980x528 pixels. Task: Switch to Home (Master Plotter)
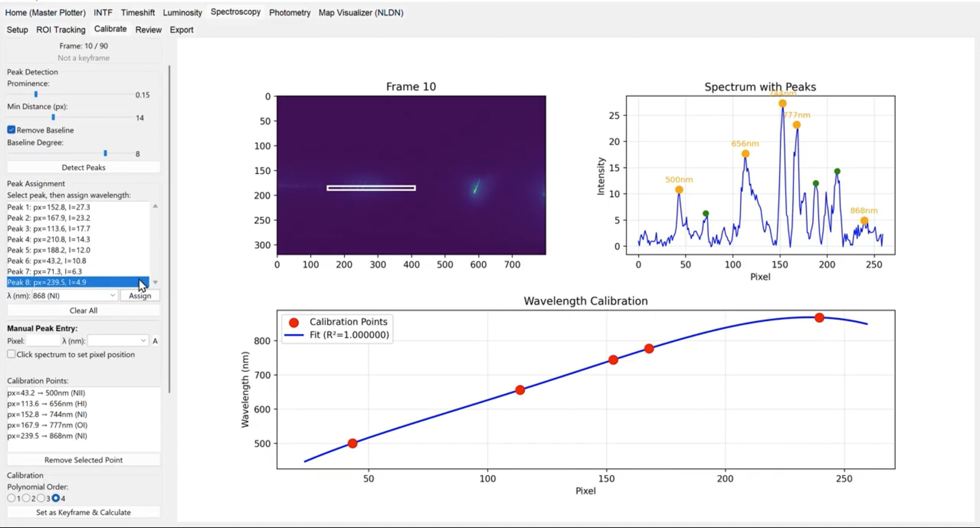click(x=45, y=13)
